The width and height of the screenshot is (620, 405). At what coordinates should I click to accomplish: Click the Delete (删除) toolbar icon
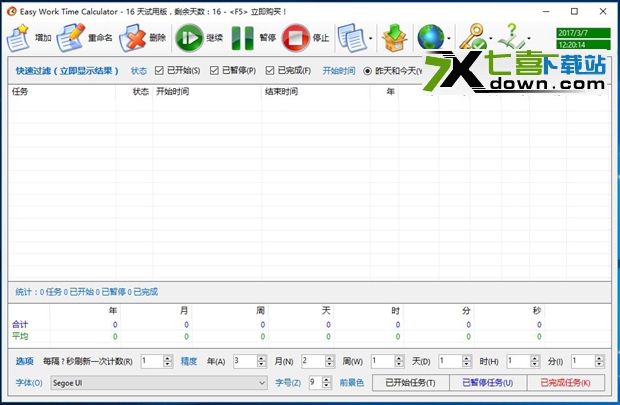(133, 38)
